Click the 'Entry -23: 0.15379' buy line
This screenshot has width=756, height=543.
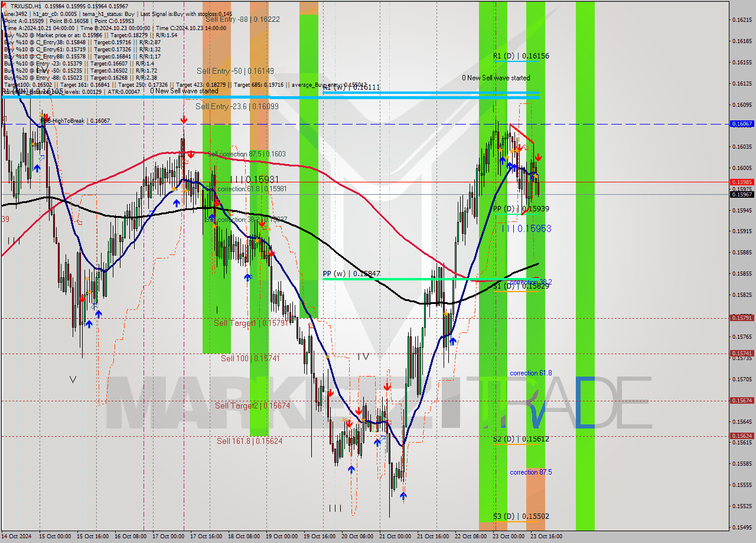point(79,63)
